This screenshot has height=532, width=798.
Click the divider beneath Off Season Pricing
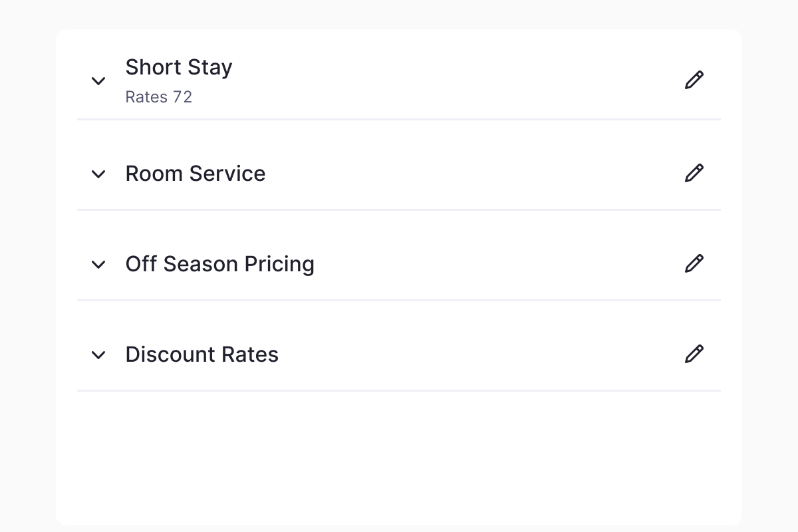click(399, 301)
